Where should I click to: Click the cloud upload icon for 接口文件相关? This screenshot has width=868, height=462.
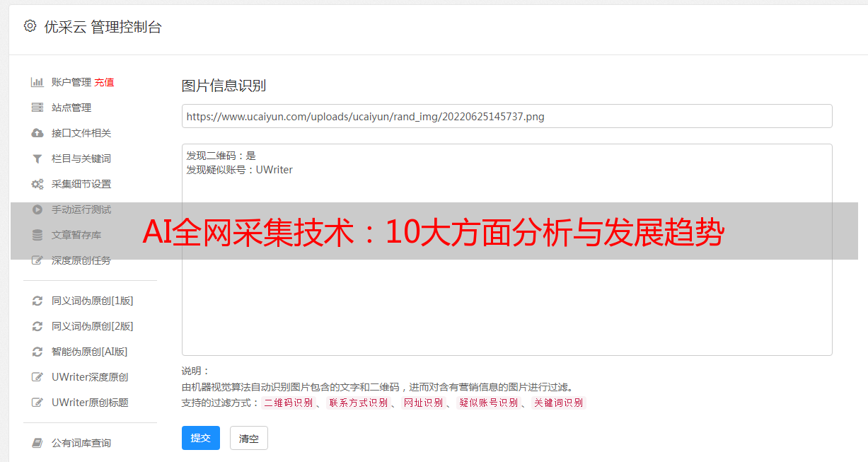37,133
